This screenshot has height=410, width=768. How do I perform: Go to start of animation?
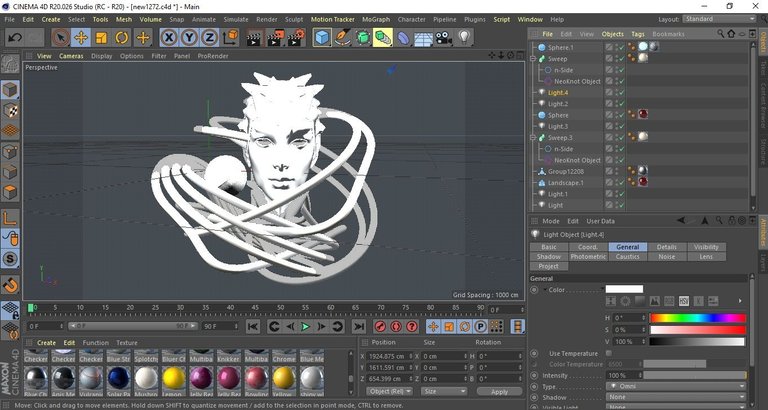click(x=252, y=326)
